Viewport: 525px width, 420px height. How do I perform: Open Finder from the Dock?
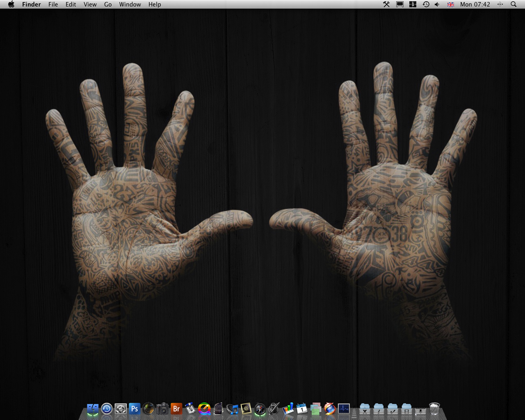[93, 409]
